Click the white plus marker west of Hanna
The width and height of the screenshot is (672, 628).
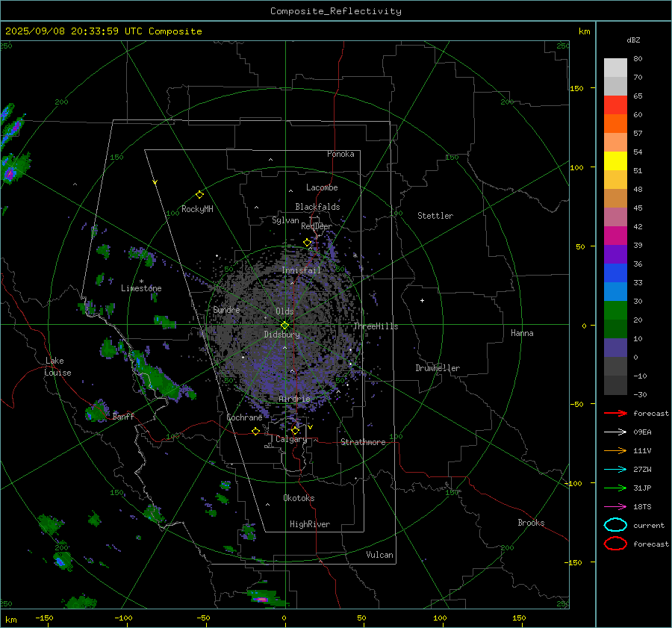[422, 300]
